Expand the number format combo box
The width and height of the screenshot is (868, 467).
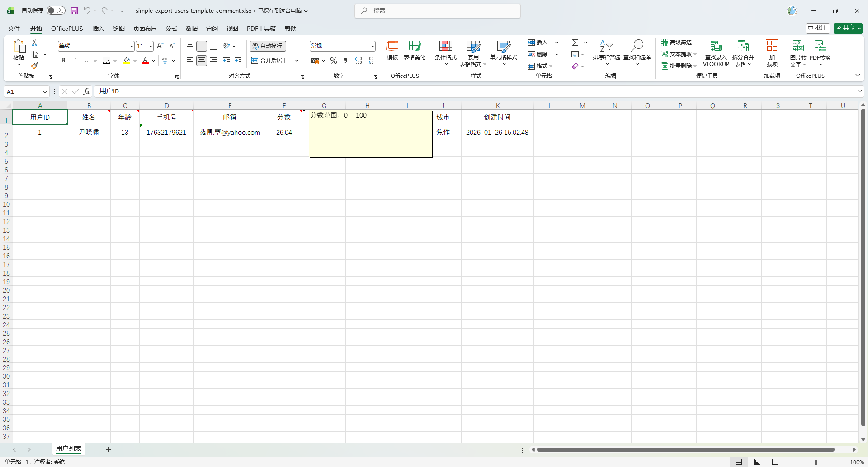coord(373,46)
